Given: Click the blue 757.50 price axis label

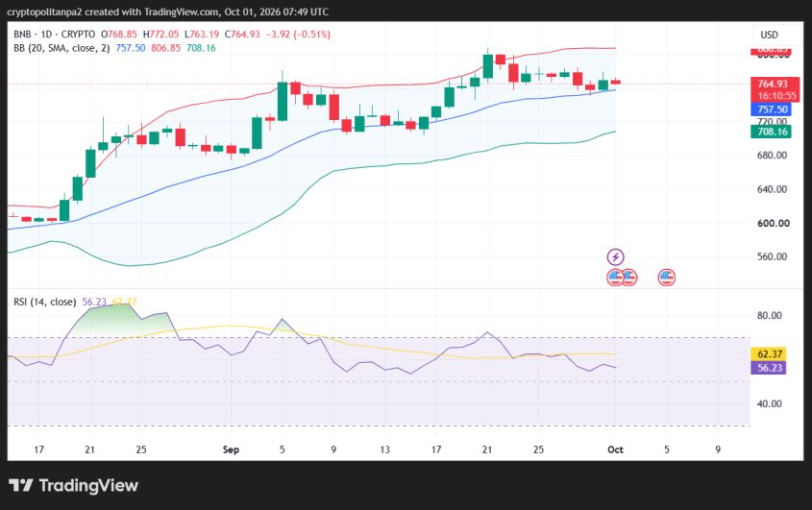Looking at the screenshot, I should coord(771,109).
